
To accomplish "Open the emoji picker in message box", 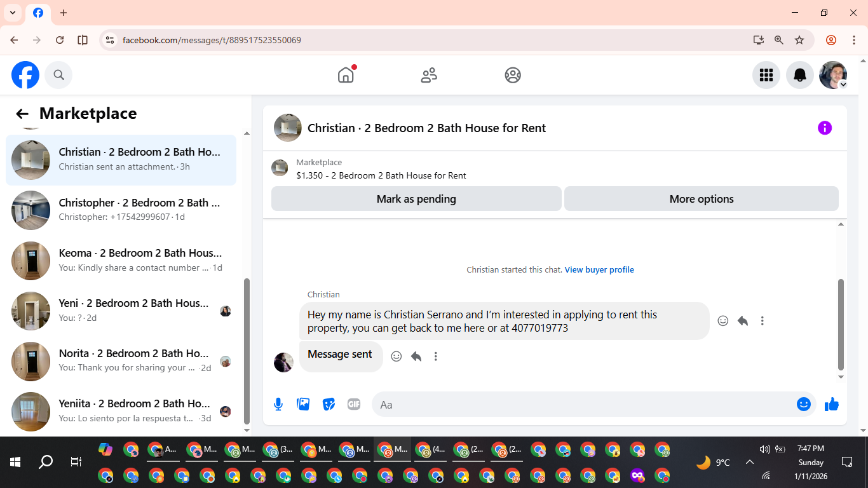I will coord(804,404).
